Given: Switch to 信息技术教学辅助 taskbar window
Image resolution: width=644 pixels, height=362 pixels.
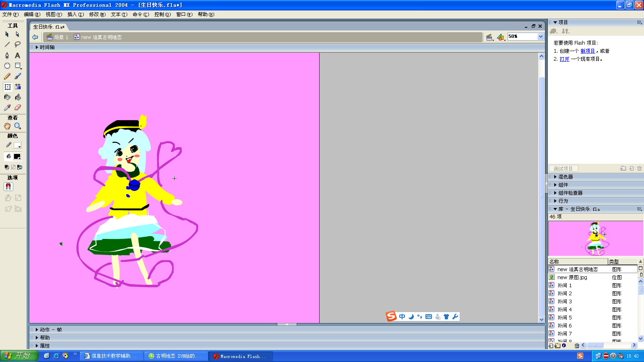Looking at the screenshot, I should pos(111,356).
